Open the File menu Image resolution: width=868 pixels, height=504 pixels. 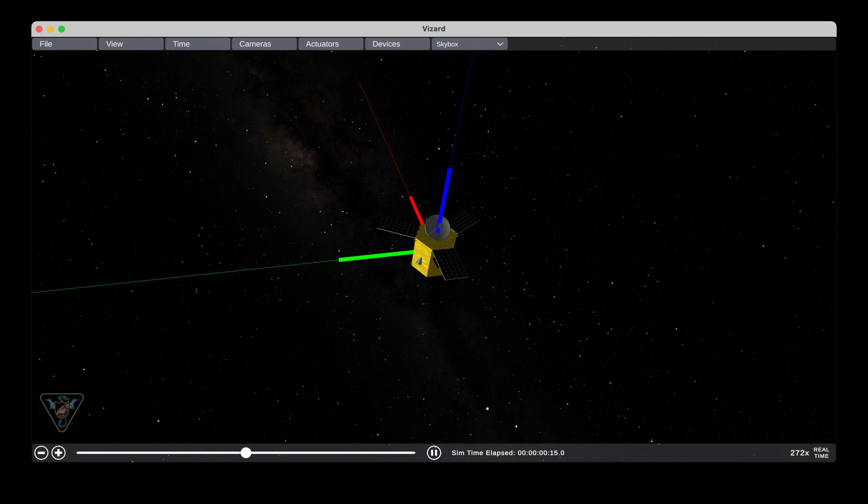[46, 44]
